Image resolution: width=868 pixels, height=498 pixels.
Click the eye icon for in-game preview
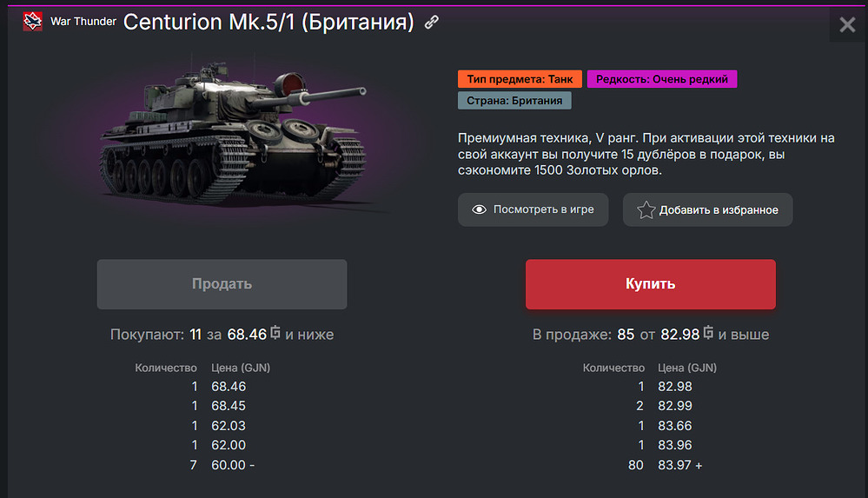[479, 209]
